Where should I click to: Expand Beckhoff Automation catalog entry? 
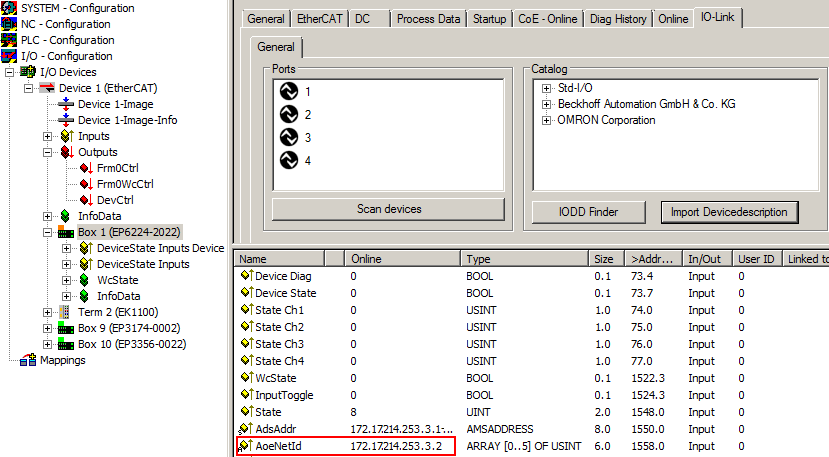coord(547,104)
